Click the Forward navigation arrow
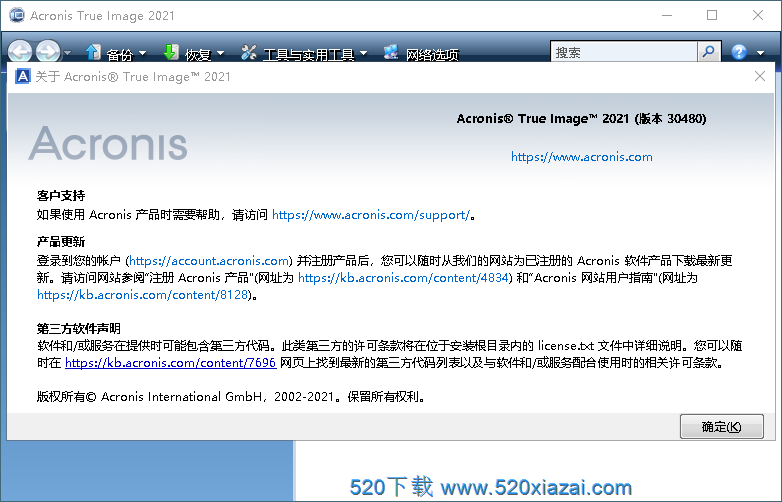The width and height of the screenshot is (782, 502). tap(48, 51)
